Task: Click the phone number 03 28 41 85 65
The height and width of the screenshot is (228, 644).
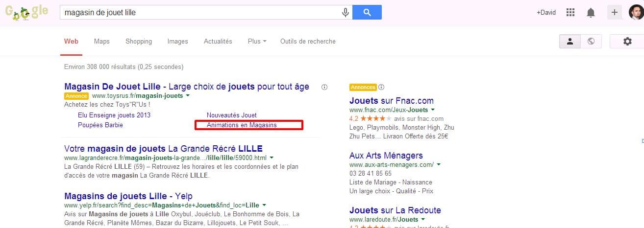Action: click(371, 174)
